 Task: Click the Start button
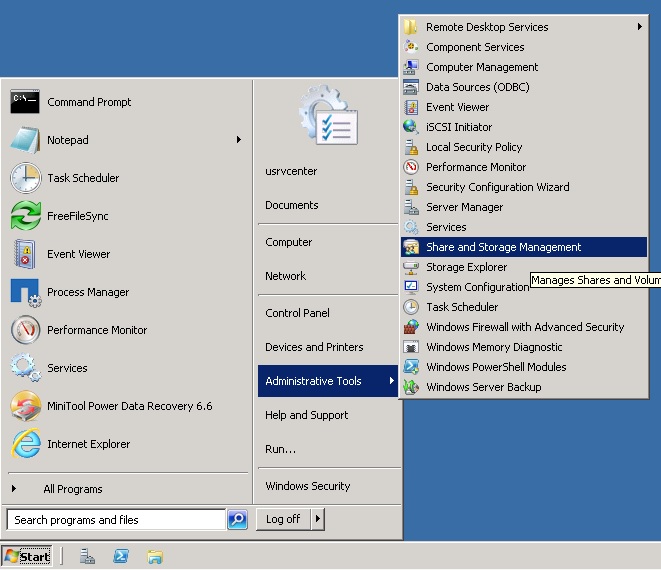tap(28, 556)
